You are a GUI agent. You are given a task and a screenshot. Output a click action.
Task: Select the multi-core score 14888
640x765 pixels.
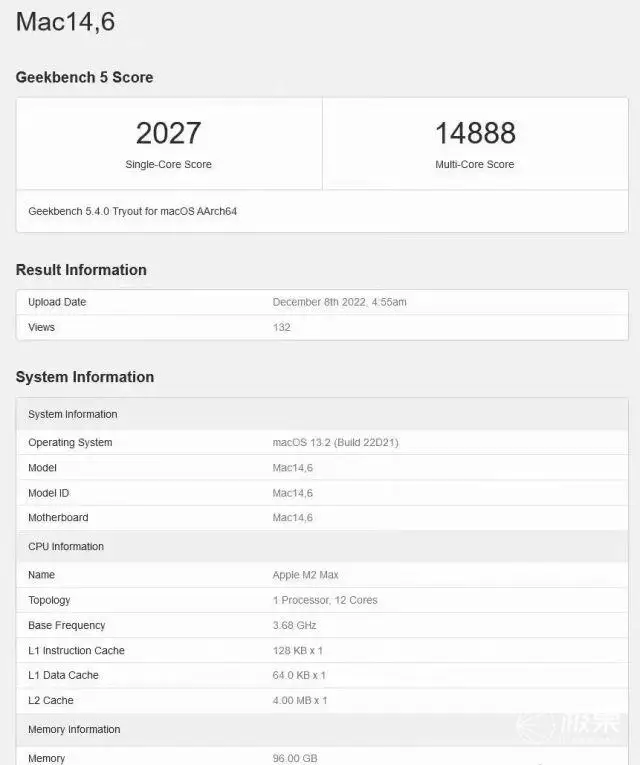click(475, 133)
